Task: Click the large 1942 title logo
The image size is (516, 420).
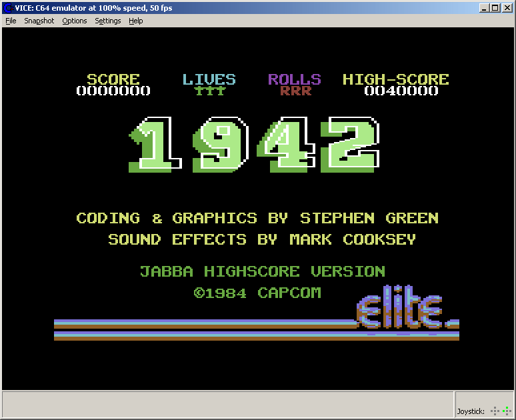Action: coord(255,145)
